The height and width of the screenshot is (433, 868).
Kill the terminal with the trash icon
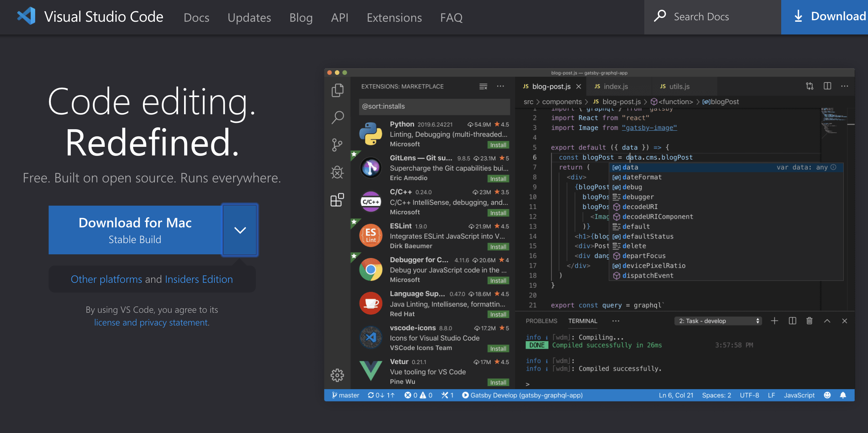click(809, 321)
